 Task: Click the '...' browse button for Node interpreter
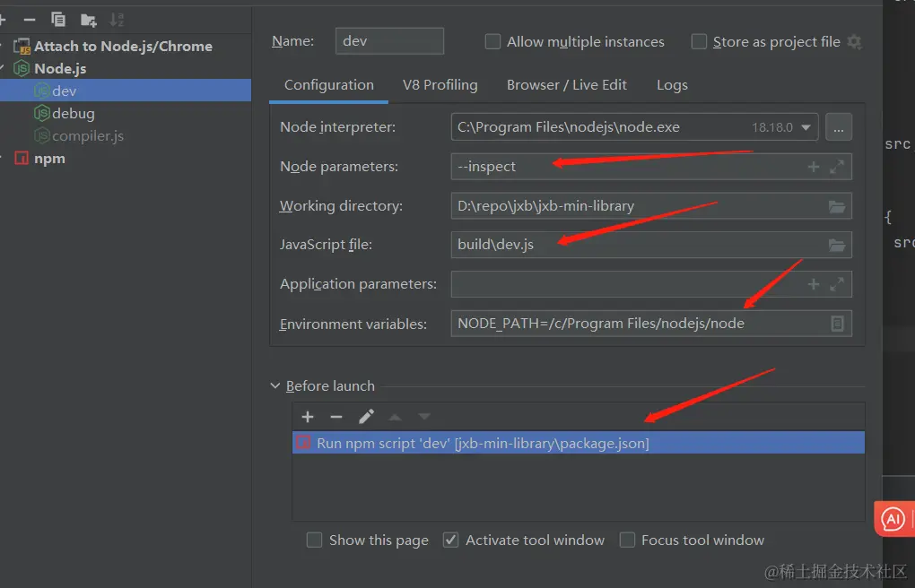point(839,127)
